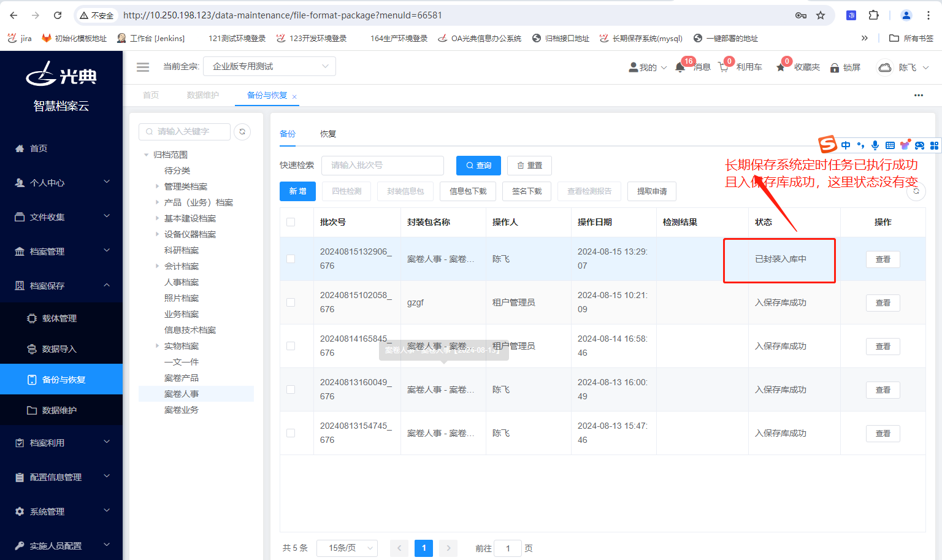Select 案卷业务 in category tree
Image resolution: width=942 pixels, height=560 pixels.
[182, 410]
